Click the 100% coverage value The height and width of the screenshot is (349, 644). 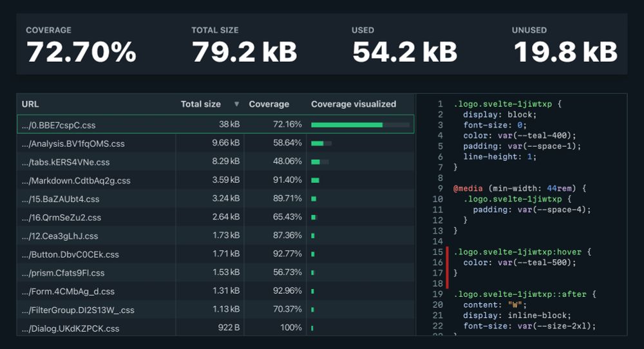(291, 328)
